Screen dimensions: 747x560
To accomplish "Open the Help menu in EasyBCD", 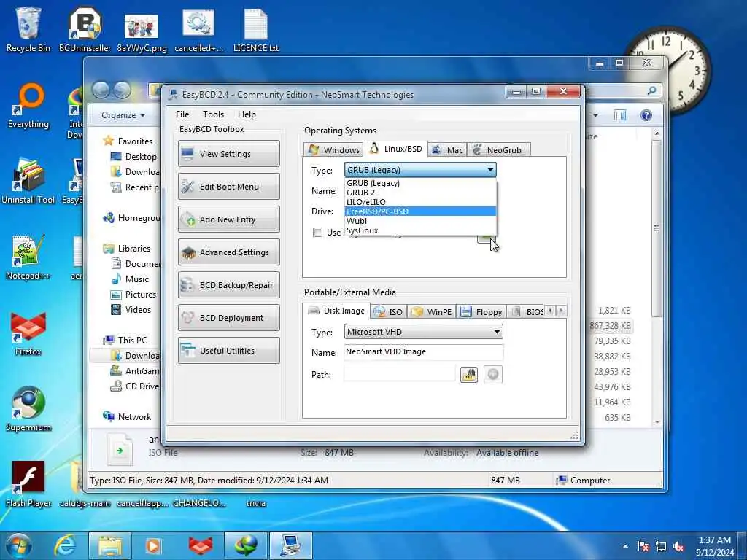I will point(247,114).
